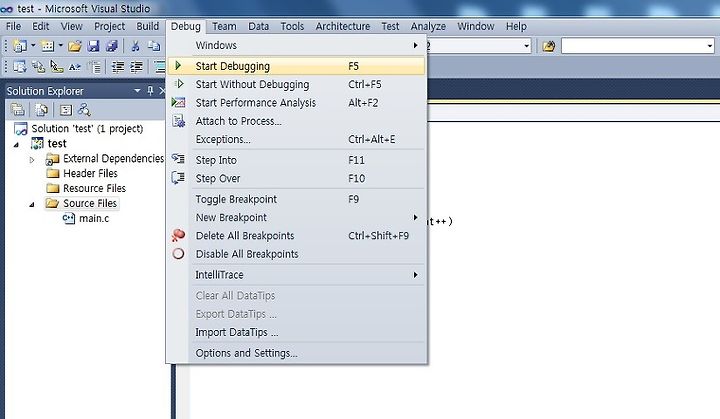Expand the New Breakpoint submenu

tap(415, 217)
